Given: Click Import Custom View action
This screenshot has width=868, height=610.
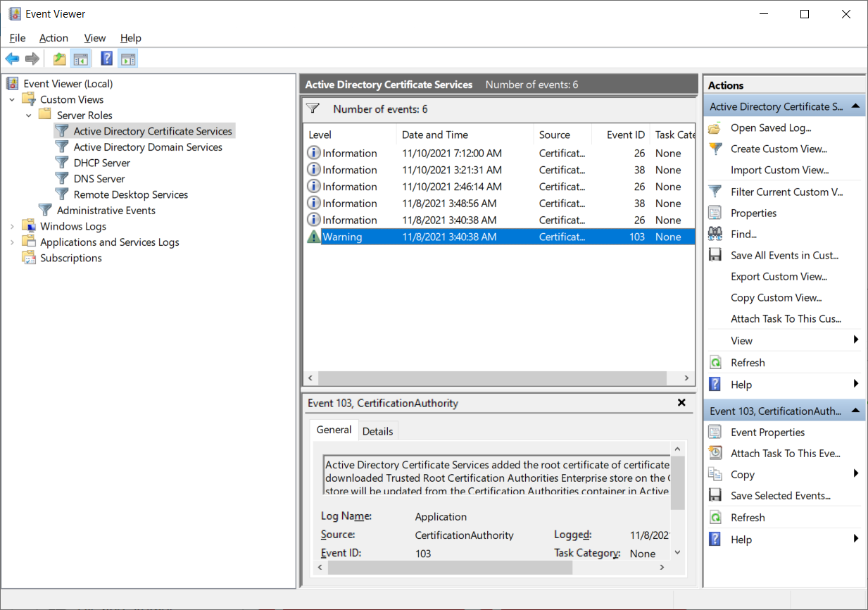Looking at the screenshot, I should [780, 170].
